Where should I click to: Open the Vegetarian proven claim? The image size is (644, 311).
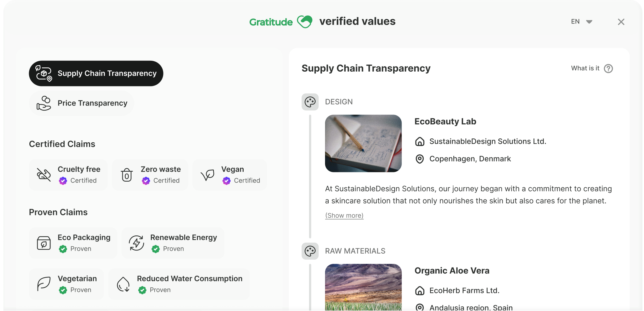(67, 284)
